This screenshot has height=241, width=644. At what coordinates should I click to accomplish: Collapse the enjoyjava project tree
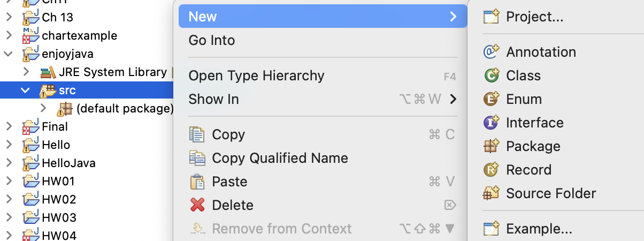coord(8,54)
